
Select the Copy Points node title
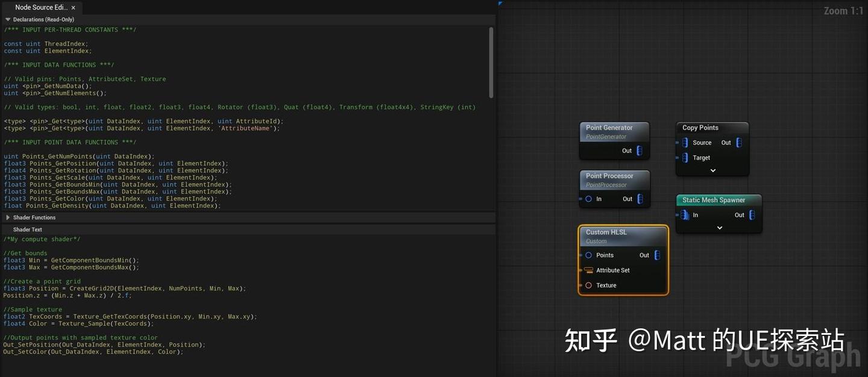(700, 128)
